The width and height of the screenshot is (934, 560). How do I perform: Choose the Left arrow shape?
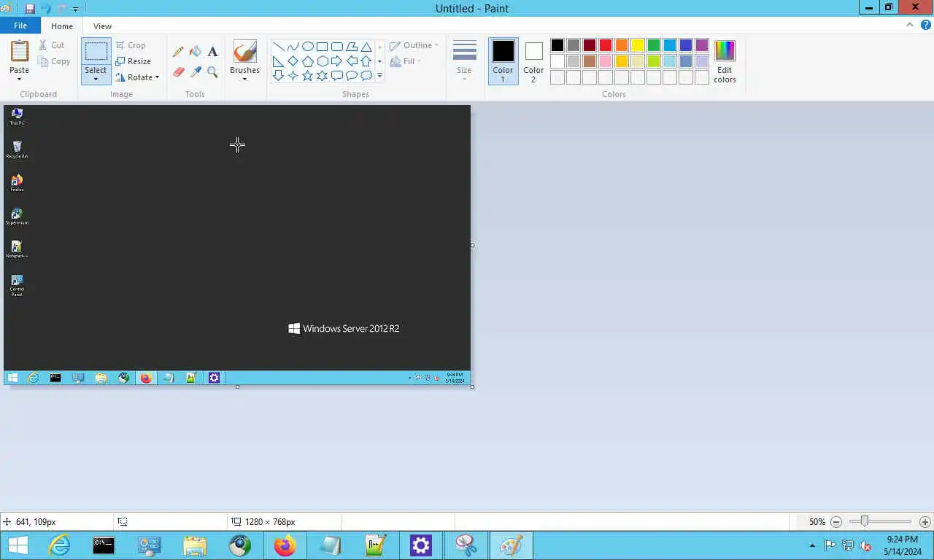point(351,61)
